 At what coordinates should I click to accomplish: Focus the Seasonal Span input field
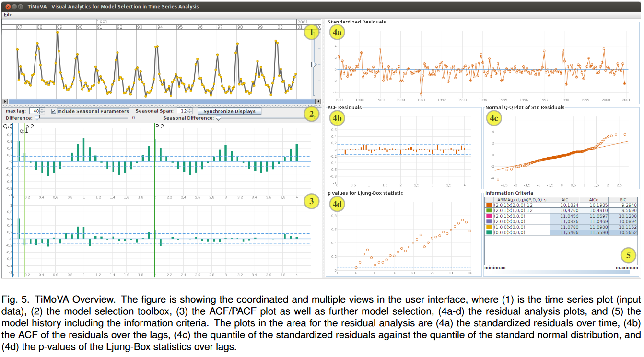click(x=183, y=111)
